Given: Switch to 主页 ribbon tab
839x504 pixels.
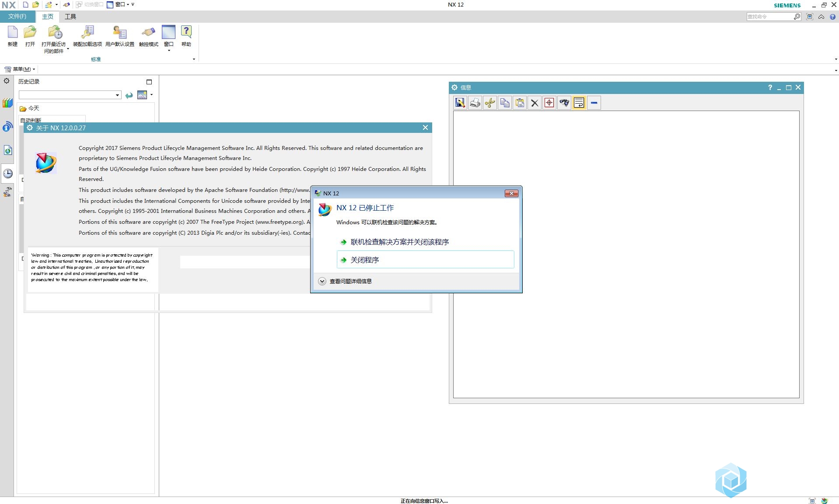Looking at the screenshot, I should [x=48, y=17].
